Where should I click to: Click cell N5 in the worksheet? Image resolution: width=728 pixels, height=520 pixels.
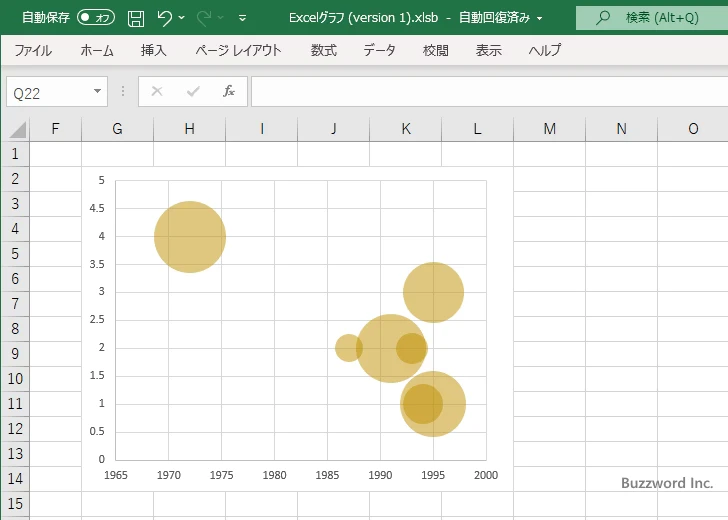point(622,254)
